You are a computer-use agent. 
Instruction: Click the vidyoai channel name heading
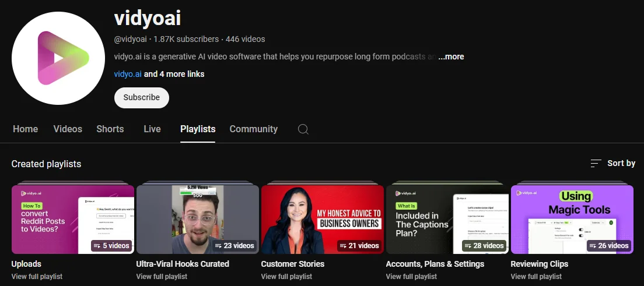click(148, 18)
